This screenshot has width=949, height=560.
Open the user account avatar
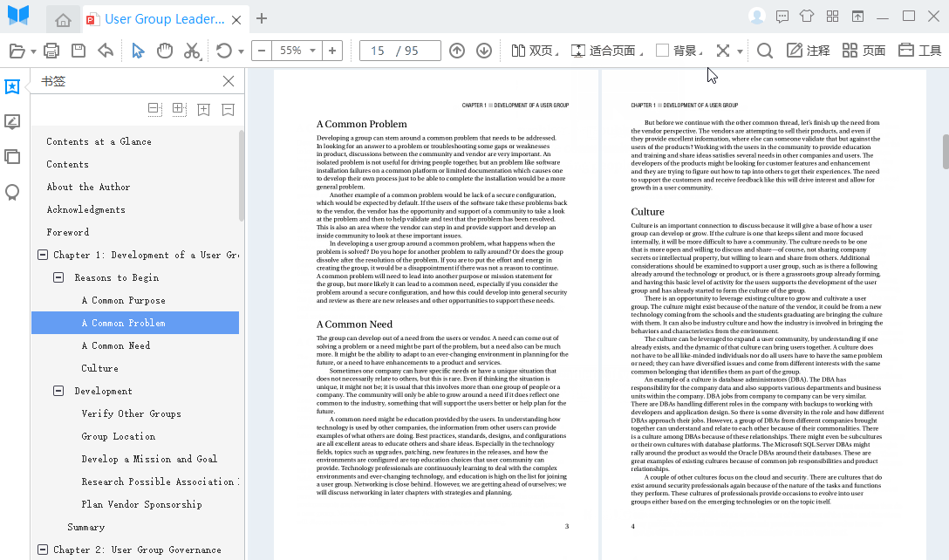coord(756,17)
